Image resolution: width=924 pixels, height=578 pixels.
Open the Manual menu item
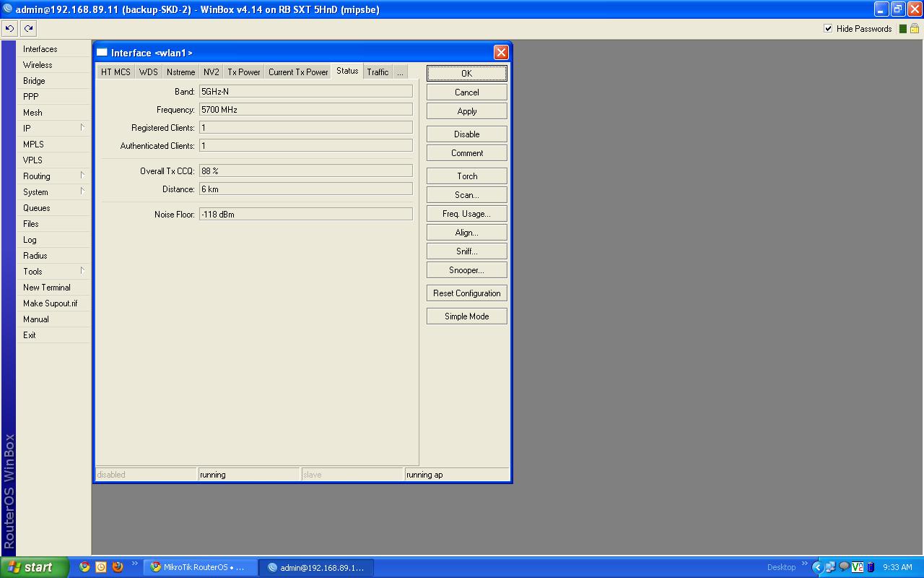53,319
